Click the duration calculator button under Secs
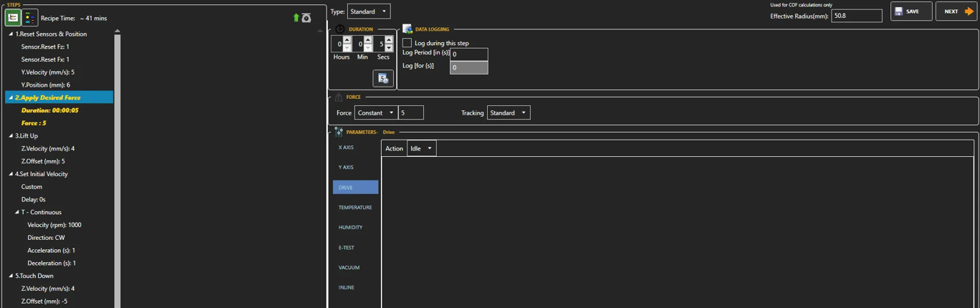 pyautogui.click(x=383, y=78)
